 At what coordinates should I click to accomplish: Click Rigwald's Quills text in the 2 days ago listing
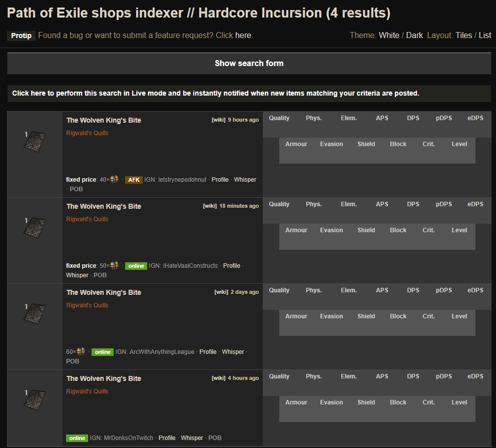tap(87, 305)
